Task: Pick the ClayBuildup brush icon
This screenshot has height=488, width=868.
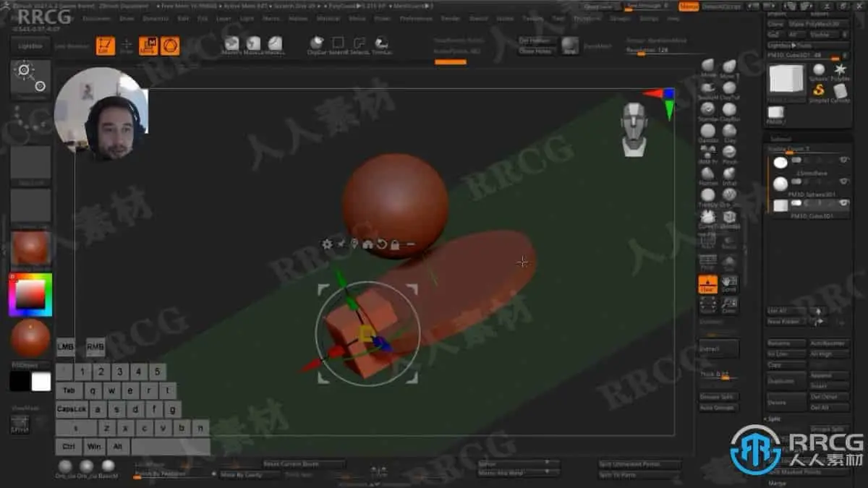Action: click(x=729, y=110)
